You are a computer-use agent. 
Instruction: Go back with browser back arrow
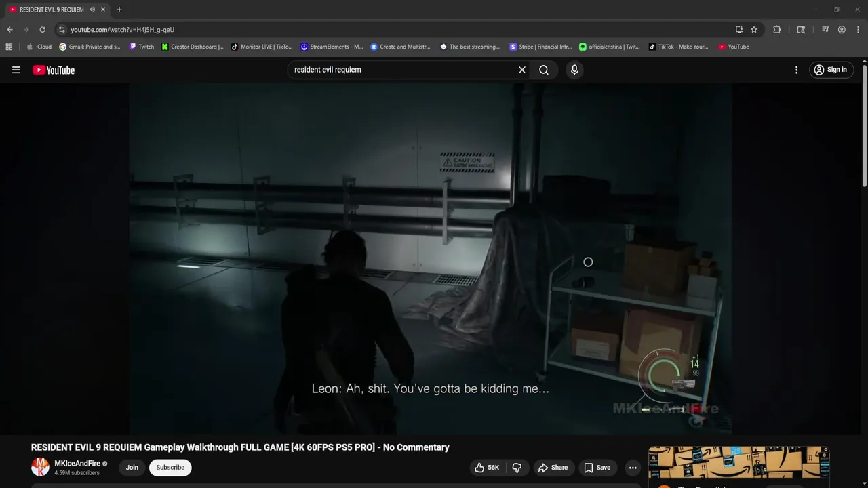point(9,30)
